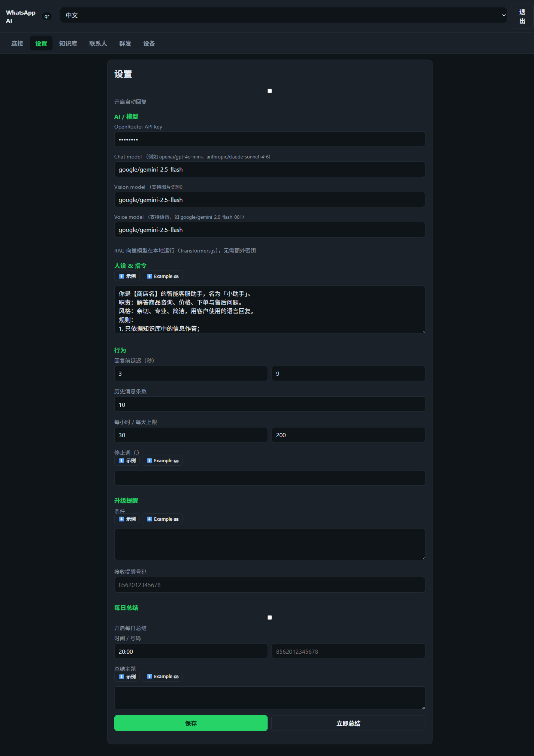Load 示例 for 停止词
The image size is (534, 756).
127,460
